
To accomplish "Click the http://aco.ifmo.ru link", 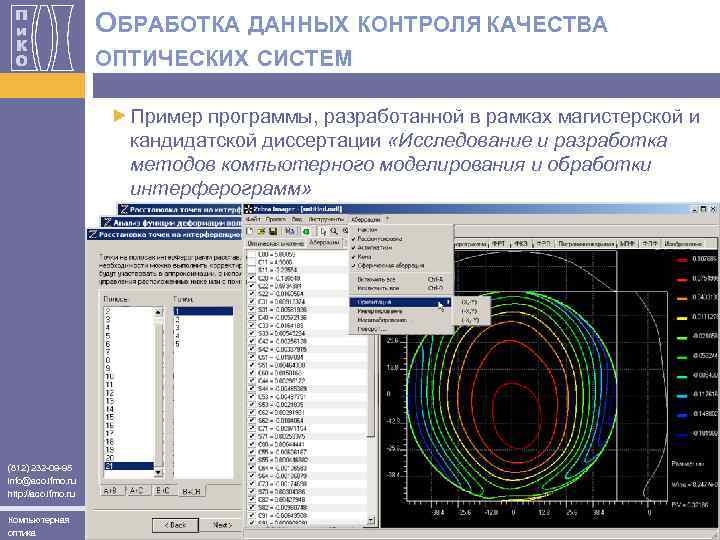I will tap(41, 494).
